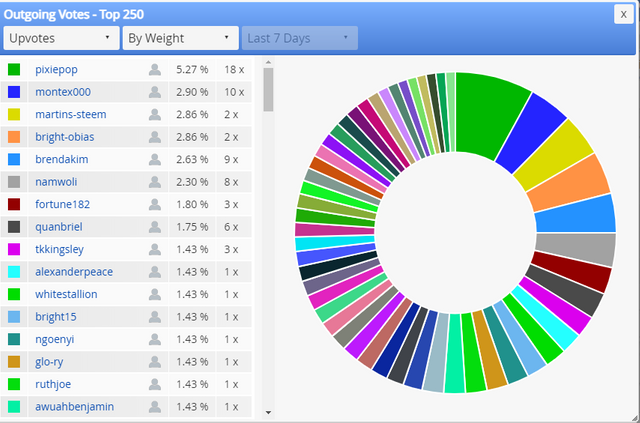
Task: Click the person icon for montex000
Action: (155, 92)
